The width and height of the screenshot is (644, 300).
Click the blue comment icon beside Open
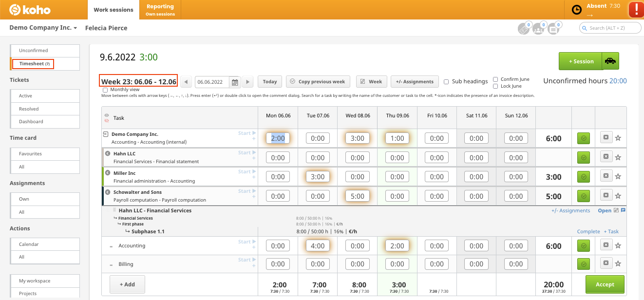pos(623,210)
